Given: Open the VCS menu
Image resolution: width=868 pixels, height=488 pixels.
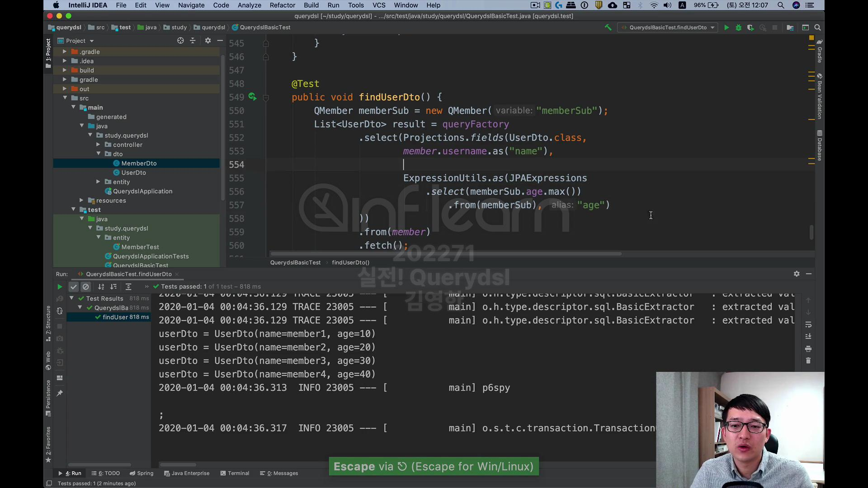Looking at the screenshot, I should [x=379, y=5].
